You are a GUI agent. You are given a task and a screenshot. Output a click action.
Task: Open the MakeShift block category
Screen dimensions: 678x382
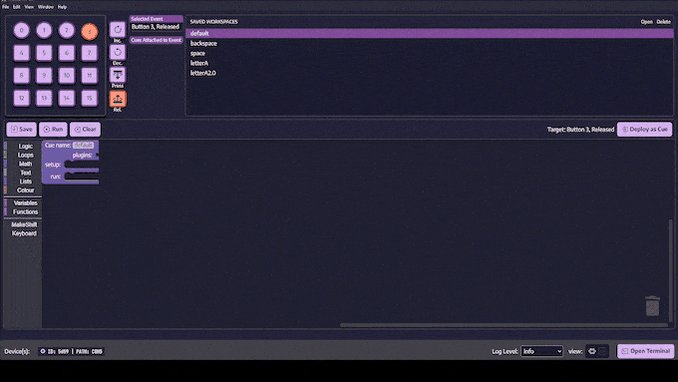coord(23,225)
